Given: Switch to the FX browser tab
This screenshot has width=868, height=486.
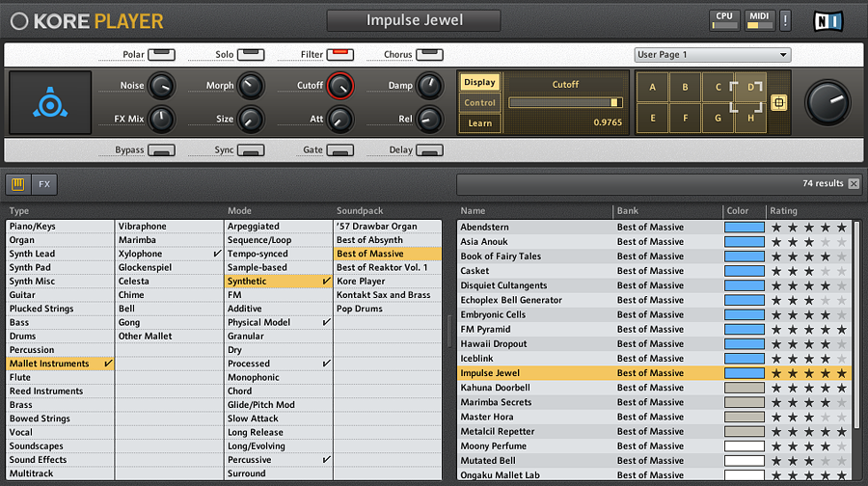Looking at the screenshot, I should point(44,183).
